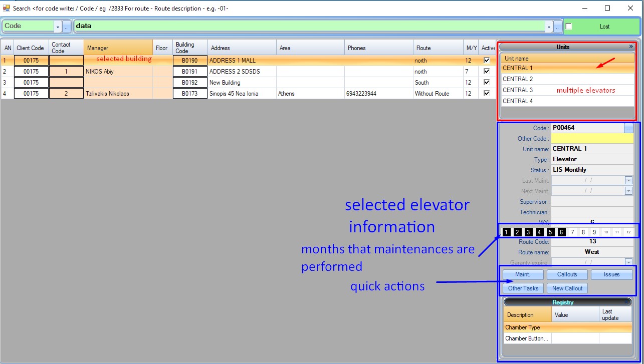Screen dimensions: 644x364
Task: Toggle the Lost checkbox
Action: (568, 26)
